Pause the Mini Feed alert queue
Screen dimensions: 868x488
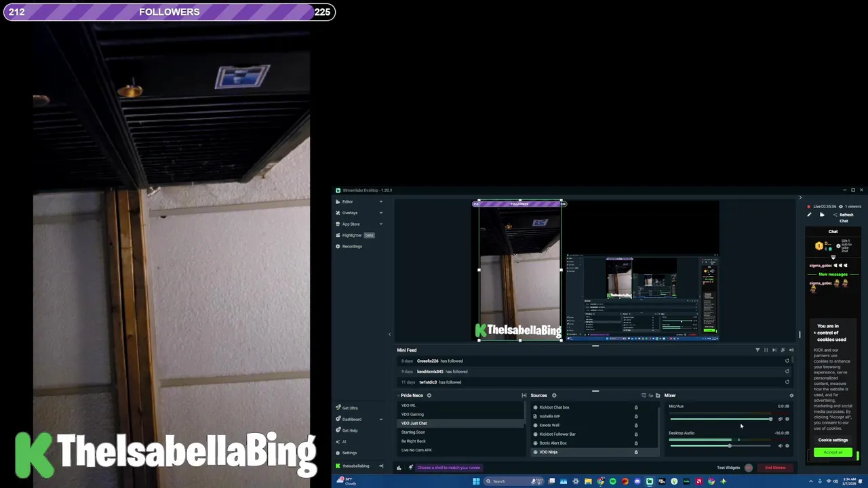766,350
